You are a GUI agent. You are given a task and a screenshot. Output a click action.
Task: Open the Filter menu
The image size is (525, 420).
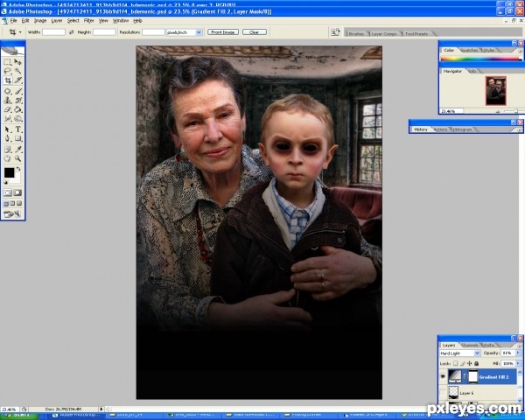[88, 21]
